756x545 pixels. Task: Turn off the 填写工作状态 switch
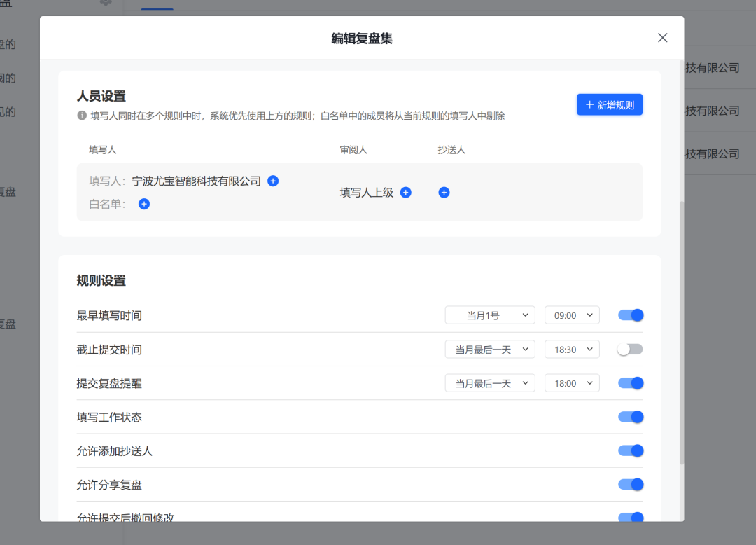tap(630, 416)
